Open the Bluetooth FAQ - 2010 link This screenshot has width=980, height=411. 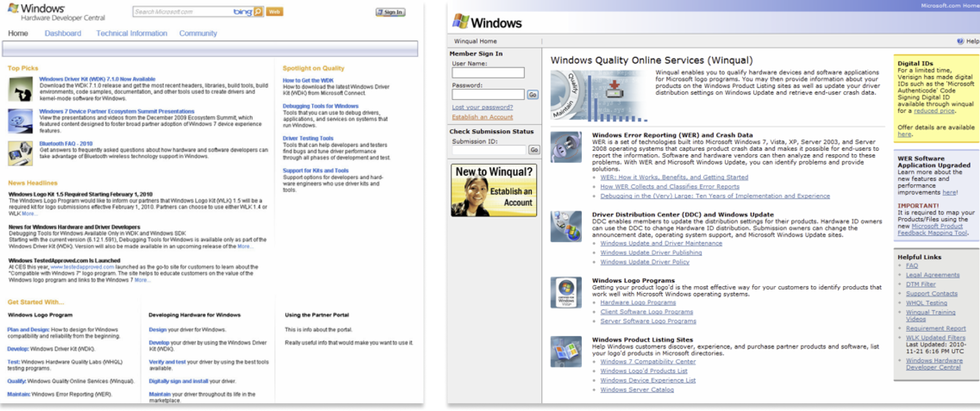(66, 144)
